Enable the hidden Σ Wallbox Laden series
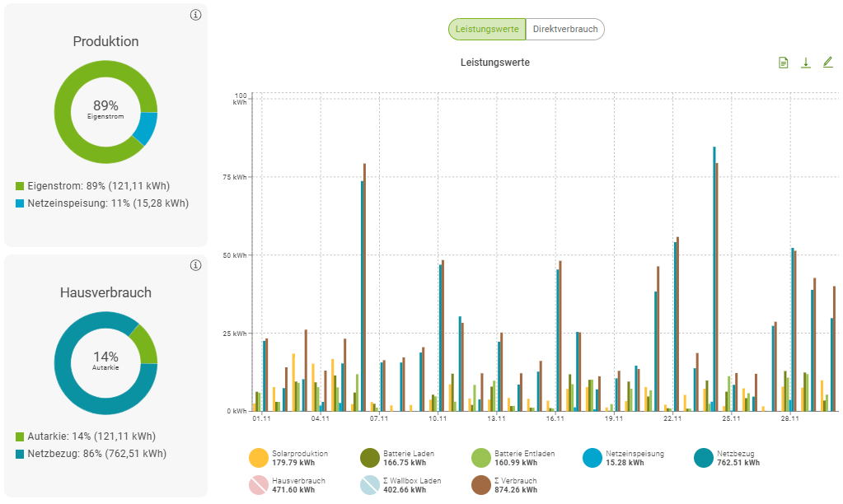Image resolution: width=843 pixels, height=504 pixels. (x=370, y=485)
